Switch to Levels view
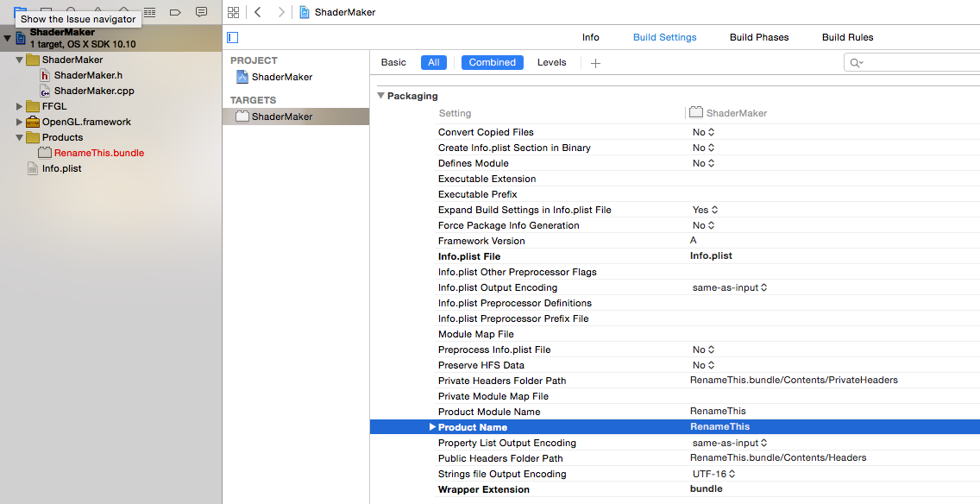Viewport: 980px width, 504px height. (551, 62)
